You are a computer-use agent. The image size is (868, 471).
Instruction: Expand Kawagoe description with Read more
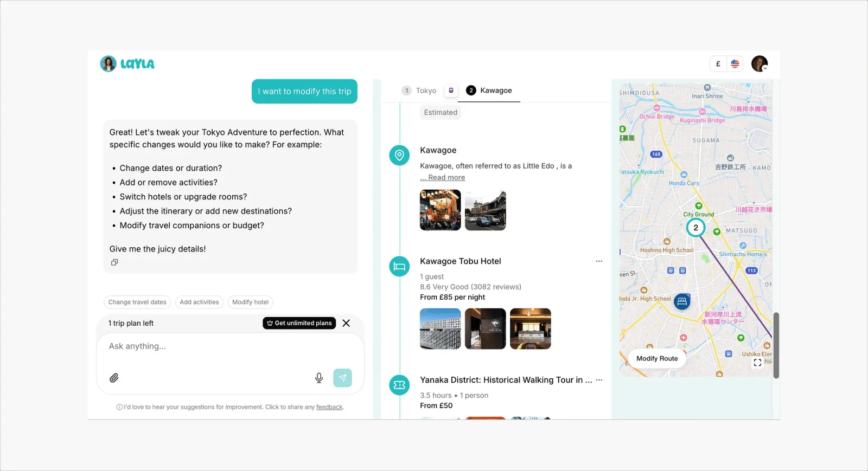point(446,177)
